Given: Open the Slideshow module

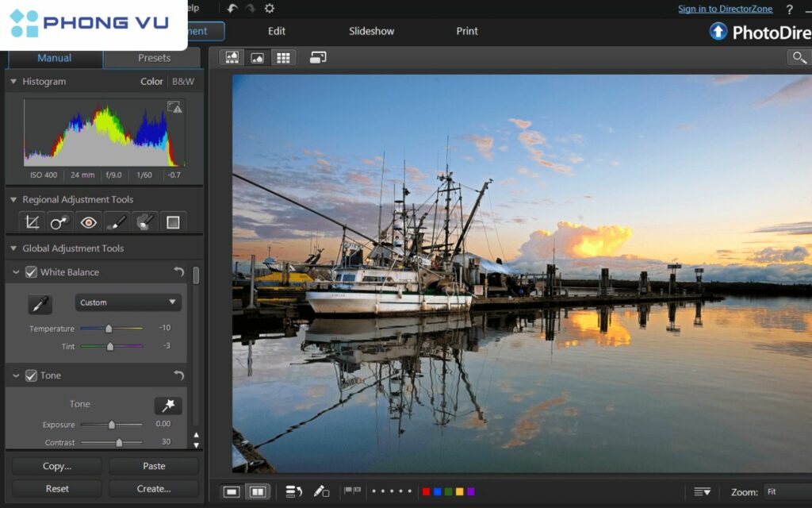Looking at the screenshot, I should [371, 31].
